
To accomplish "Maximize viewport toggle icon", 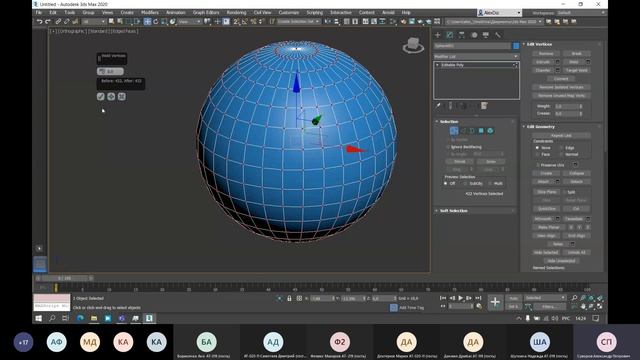I will point(600,306).
